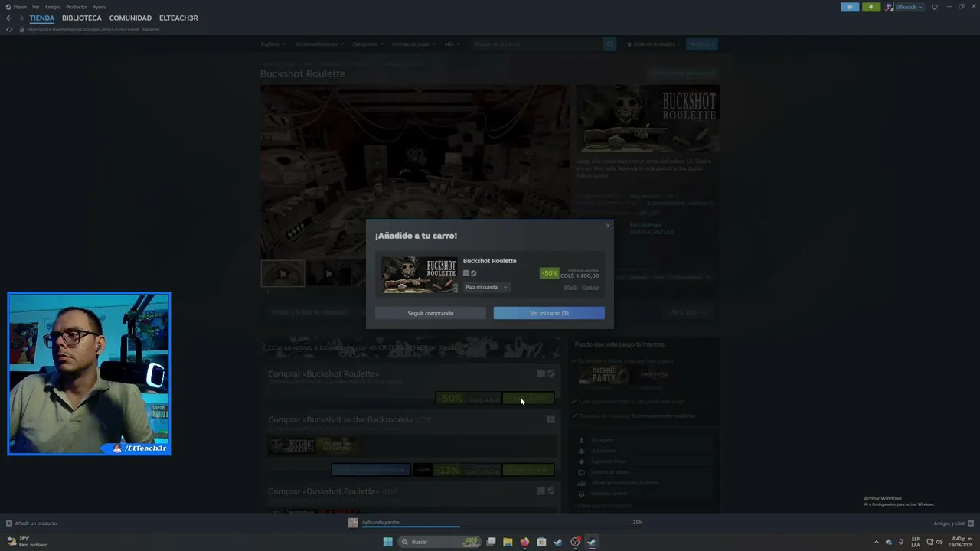Open the 'Explorar' store menu

273,44
